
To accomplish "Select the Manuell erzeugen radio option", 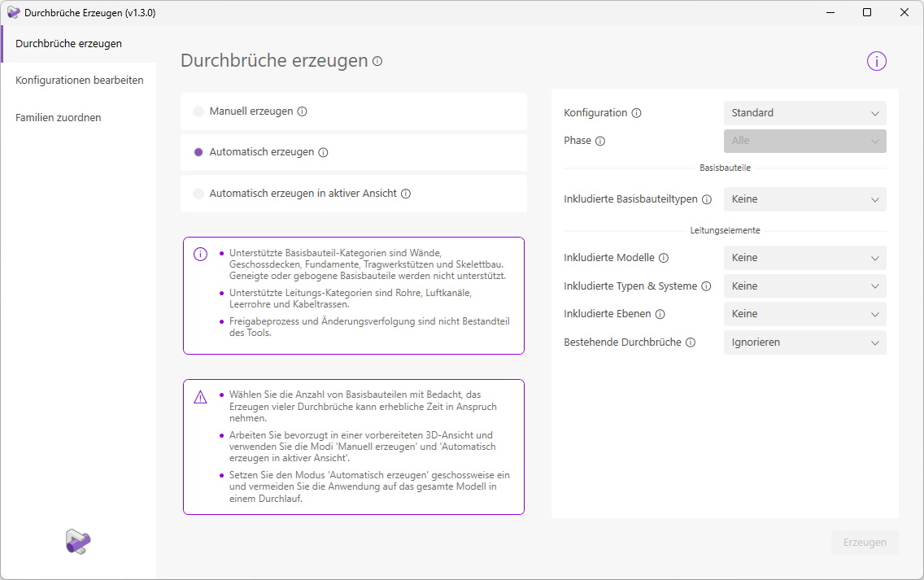I will click(x=198, y=111).
